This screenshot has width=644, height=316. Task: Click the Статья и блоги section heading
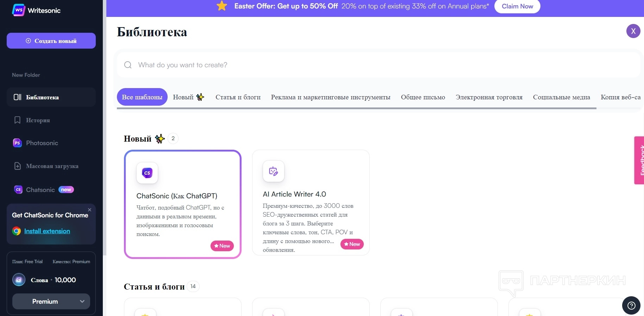[x=154, y=287]
